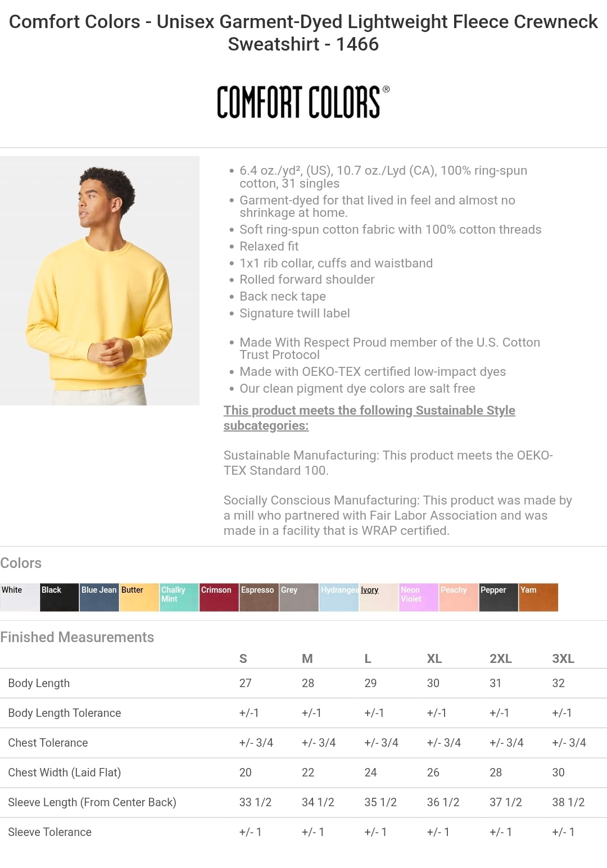
Task: Select the Chalky Mint swatch
Action: coord(179,597)
